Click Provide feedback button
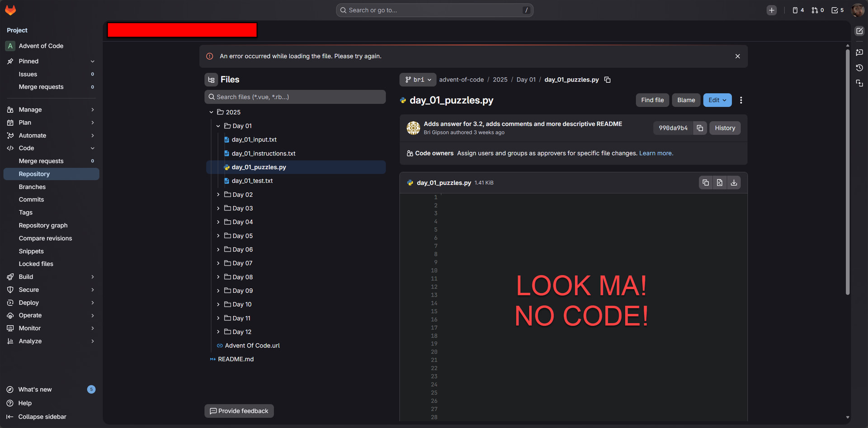Screen dimensions: 868x428 point(239,411)
